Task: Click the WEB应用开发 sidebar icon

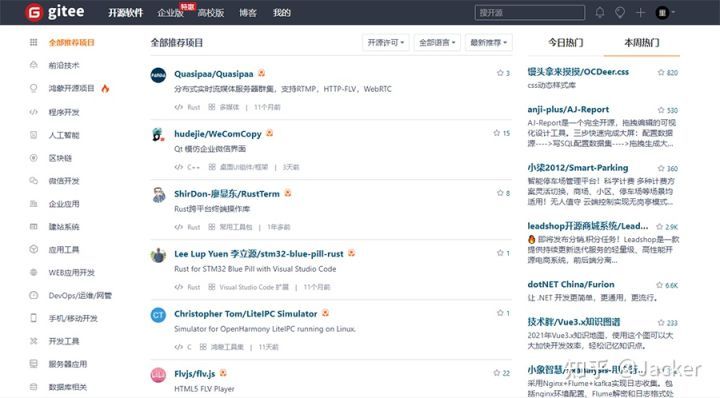Action: pos(34,272)
